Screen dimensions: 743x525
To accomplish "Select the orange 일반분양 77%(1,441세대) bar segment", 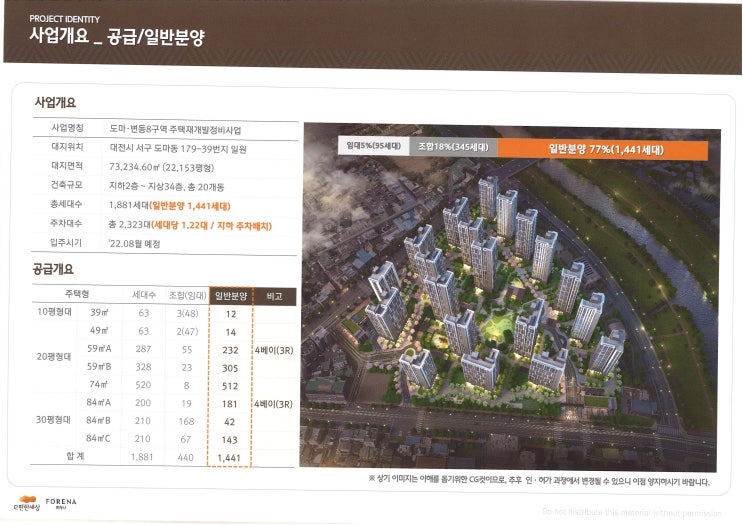I will 603,150.
